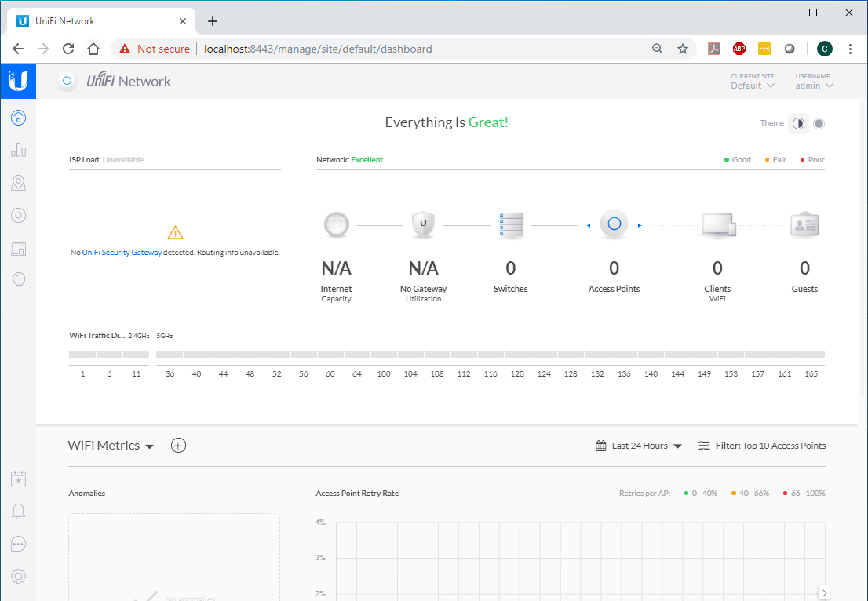The width and height of the screenshot is (868, 601).
Task: Click the Clients WiFi label
Action: [x=717, y=293]
